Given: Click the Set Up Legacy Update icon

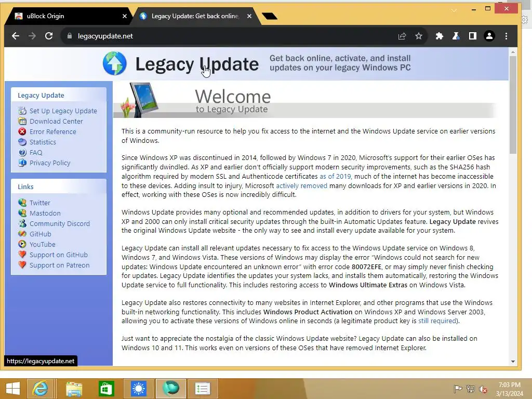Looking at the screenshot, I should pyautogui.click(x=22, y=111).
